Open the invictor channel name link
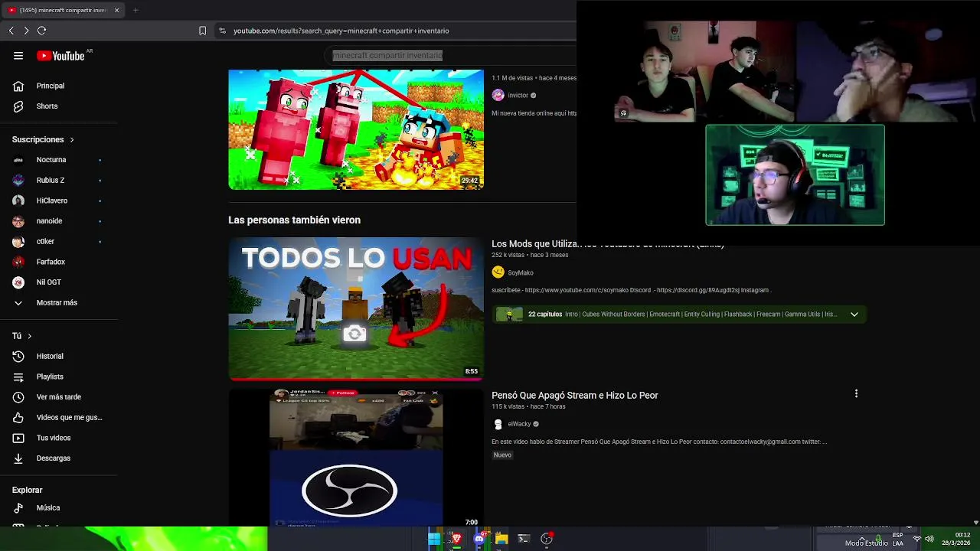 click(518, 96)
